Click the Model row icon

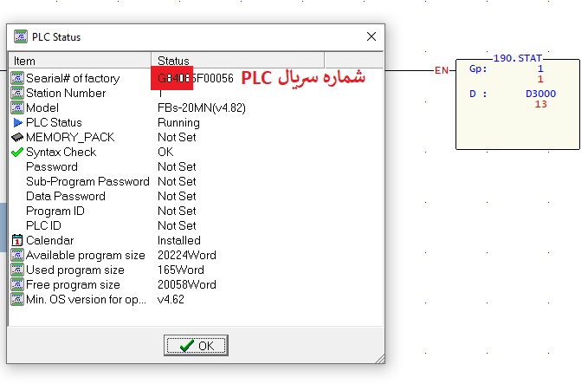tap(17, 107)
